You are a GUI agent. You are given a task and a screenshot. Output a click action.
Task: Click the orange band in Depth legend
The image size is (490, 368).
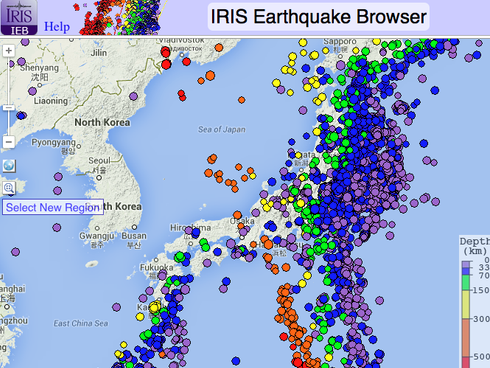(466, 337)
